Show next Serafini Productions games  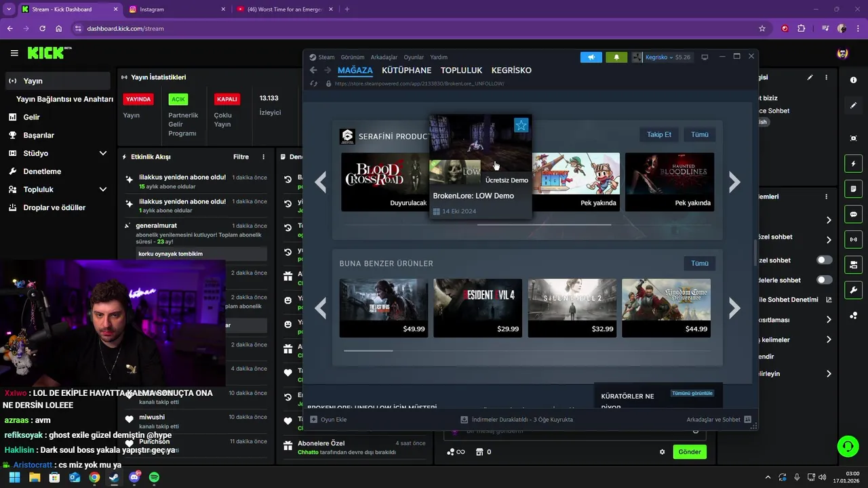pyautogui.click(x=734, y=182)
